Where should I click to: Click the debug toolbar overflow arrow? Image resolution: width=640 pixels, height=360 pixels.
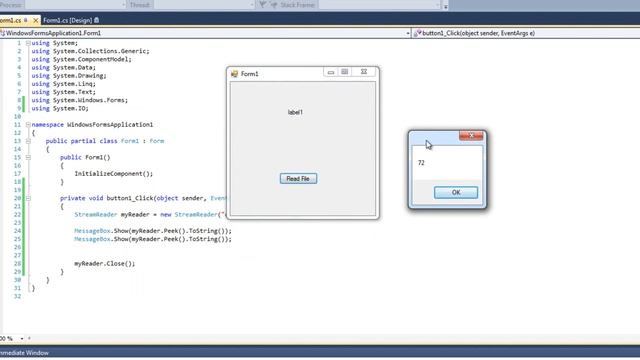tap(446, 6)
